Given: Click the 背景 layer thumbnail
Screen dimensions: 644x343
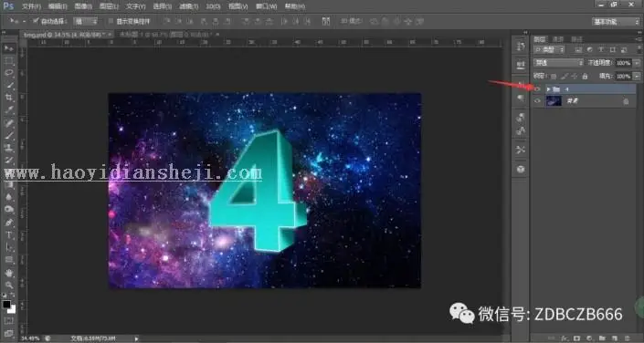Looking at the screenshot, I should point(554,101).
